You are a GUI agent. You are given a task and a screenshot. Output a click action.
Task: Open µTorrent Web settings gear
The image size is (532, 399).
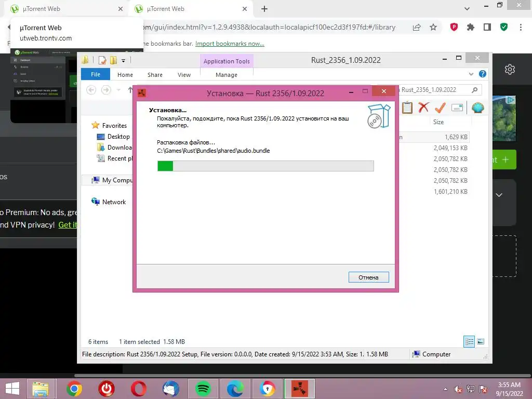click(510, 70)
